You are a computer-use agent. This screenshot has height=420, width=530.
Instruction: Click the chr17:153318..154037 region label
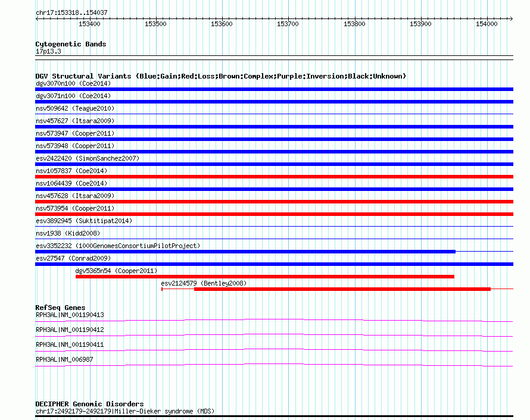tap(71, 12)
